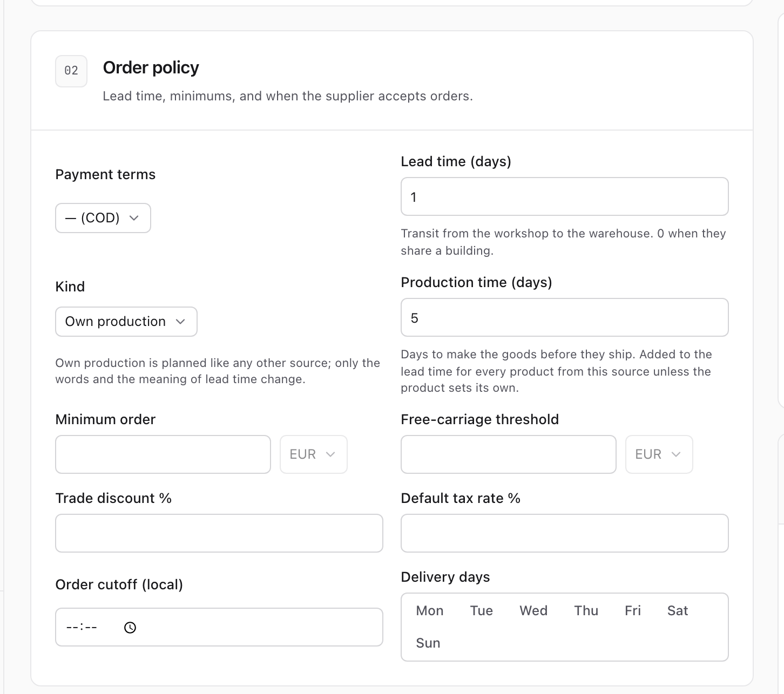Click the Payment terms label
784x694 pixels.
(105, 174)
